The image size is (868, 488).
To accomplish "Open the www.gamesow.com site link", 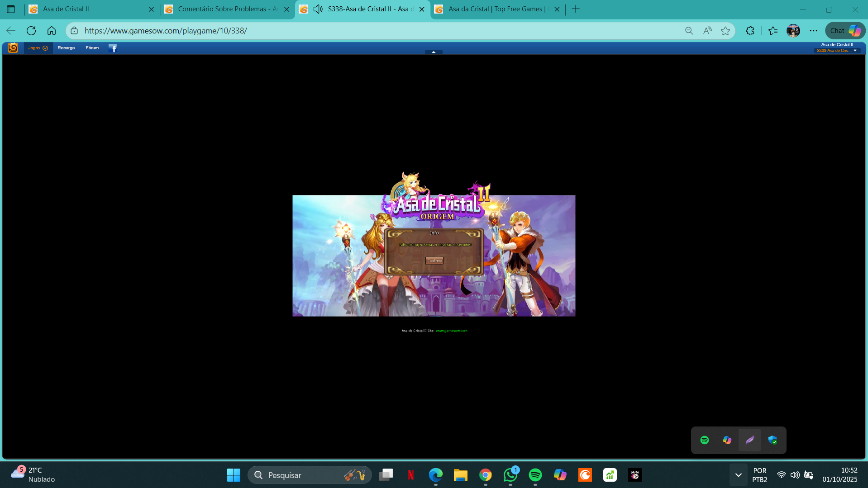I will (x=451, y=331).
